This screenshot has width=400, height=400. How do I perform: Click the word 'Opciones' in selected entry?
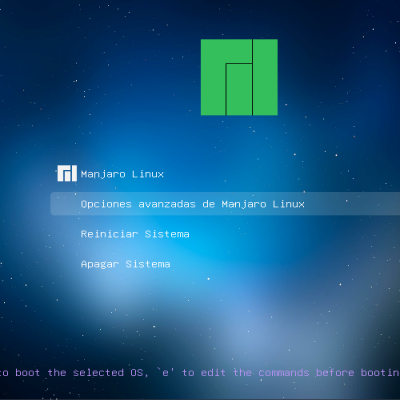tap(106, 204)
